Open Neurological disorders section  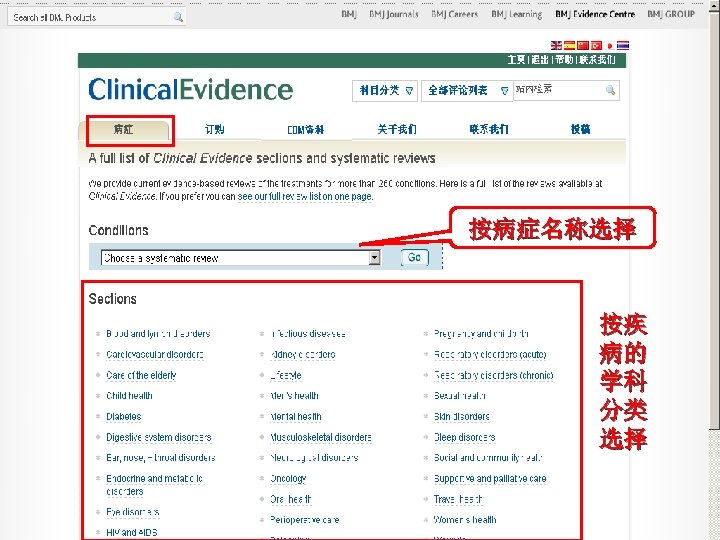coord(314,458)
